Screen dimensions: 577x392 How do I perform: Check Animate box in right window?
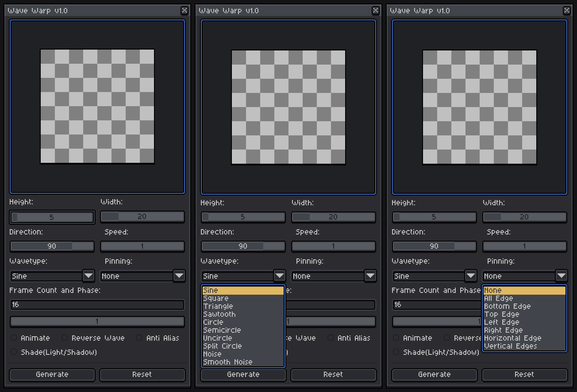pyautogui.click(x=396, y=338)
